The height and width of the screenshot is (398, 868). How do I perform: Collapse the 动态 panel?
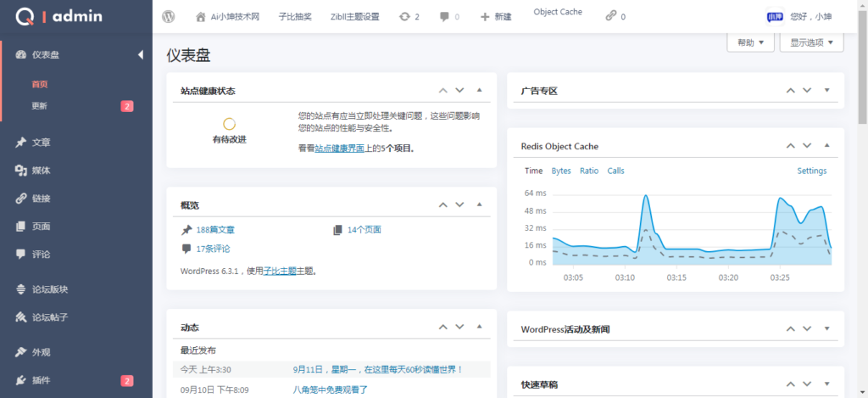click(x=480, y=327)
